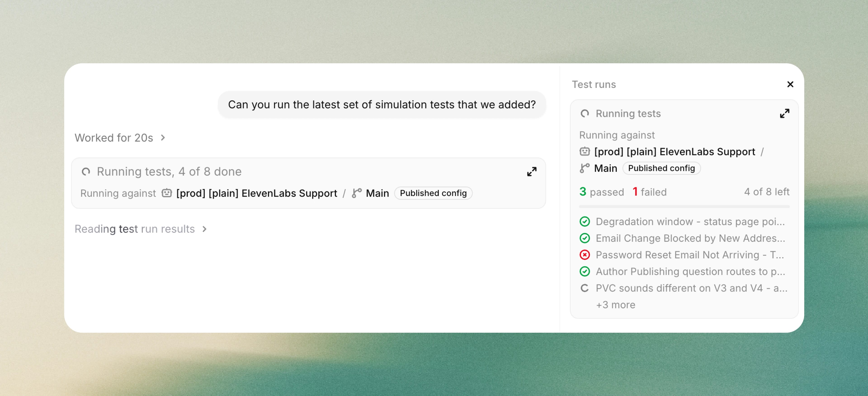Click the running spinner icon for PVC sounds test
868x396 pixels.
(585, 288)
